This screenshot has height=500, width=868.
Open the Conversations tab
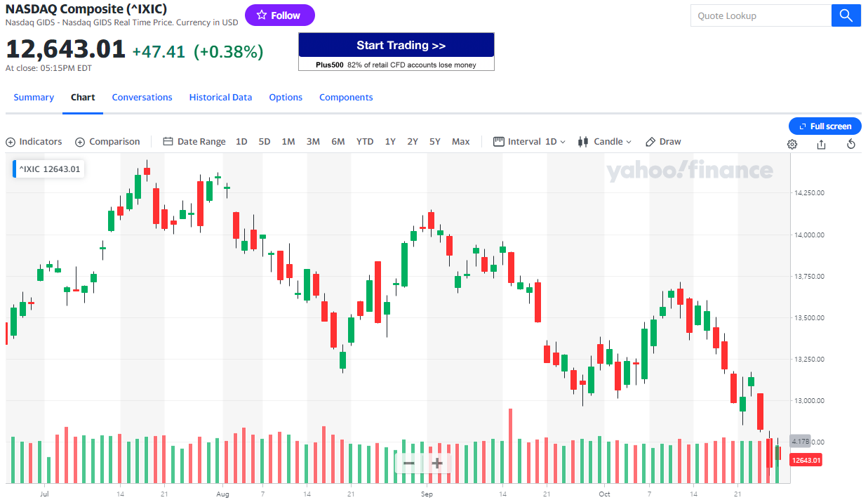[142, 98]
